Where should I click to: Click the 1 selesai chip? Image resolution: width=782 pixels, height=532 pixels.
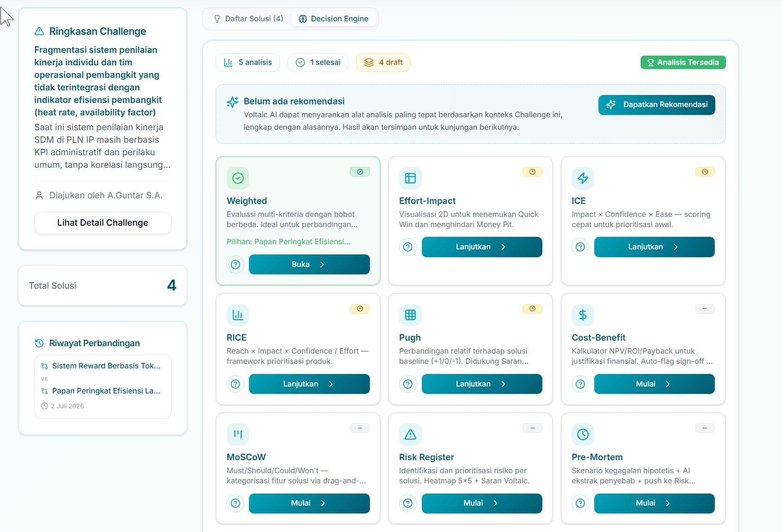(x=318, y=63)
